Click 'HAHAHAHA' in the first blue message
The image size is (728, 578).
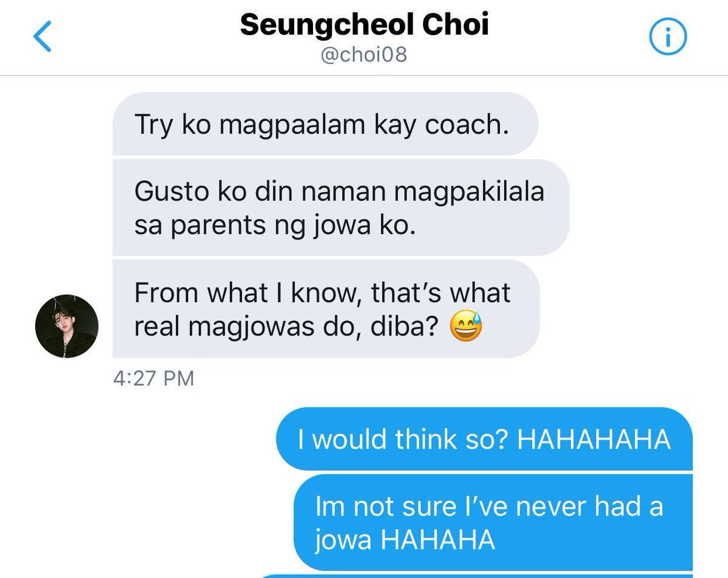(593, 439)
